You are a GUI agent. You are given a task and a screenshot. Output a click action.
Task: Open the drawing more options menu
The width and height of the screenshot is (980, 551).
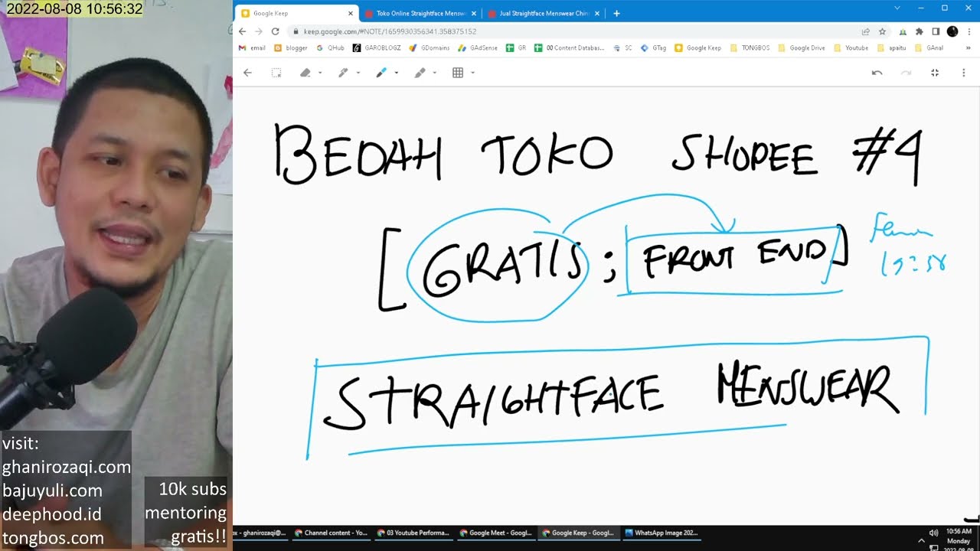pyautogui.click(x=964, y=73)
